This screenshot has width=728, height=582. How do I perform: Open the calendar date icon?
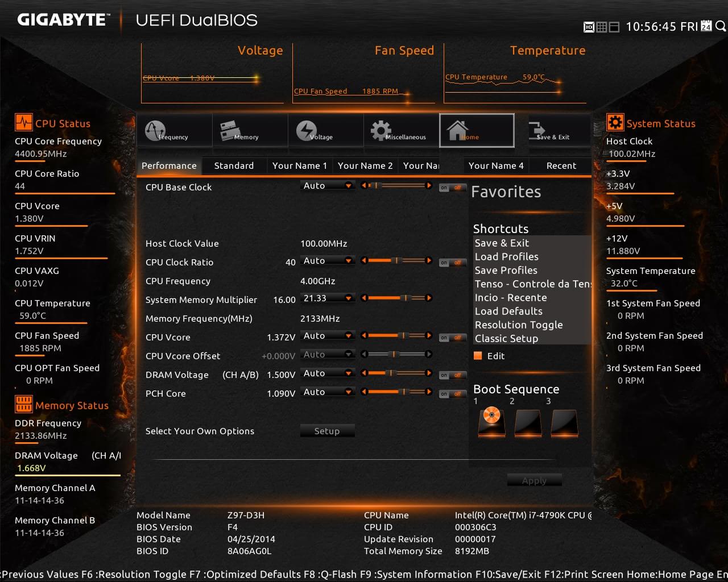tap(706, 26)
